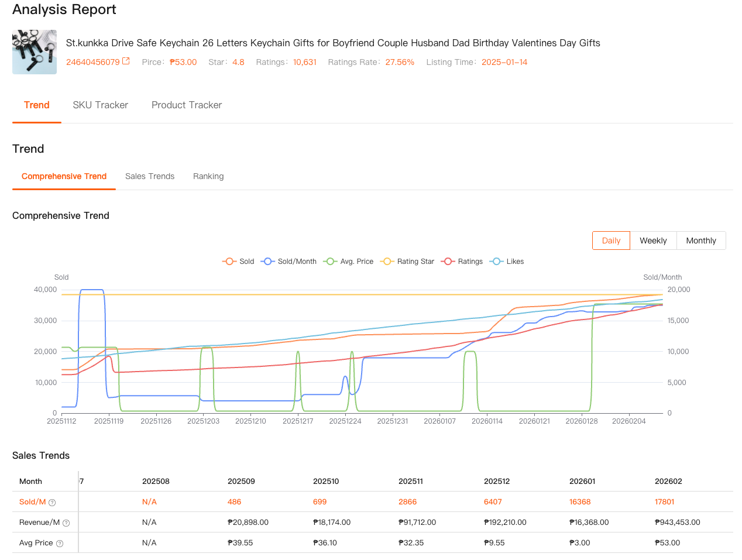Switch chart to Weekly interval
Screen dimensions: 742x560
click(x=653, y=241)
